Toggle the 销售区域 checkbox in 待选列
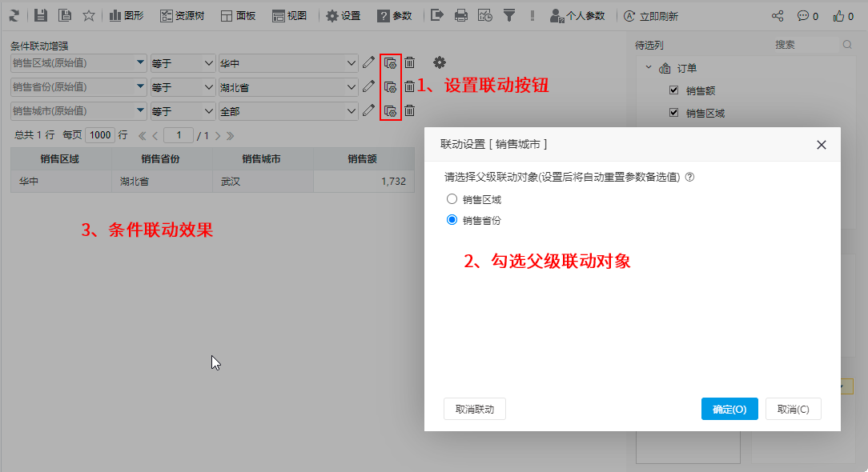 pos(673,112)
